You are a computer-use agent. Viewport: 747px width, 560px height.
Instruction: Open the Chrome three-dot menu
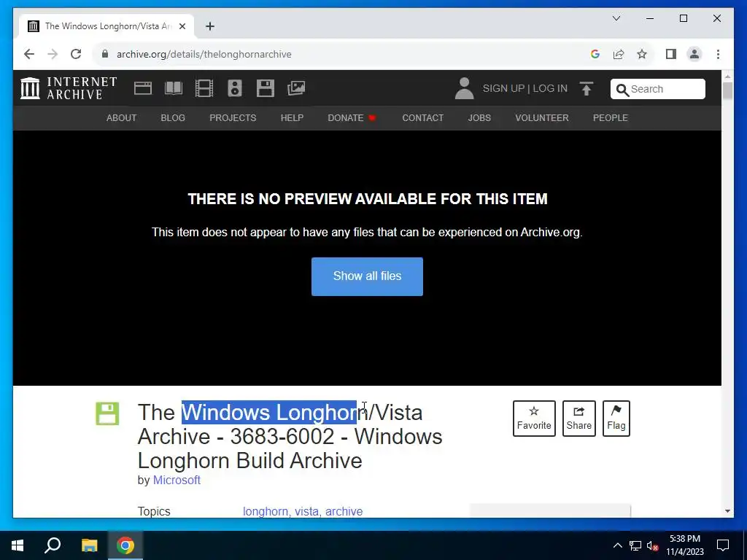click(718, 54)
